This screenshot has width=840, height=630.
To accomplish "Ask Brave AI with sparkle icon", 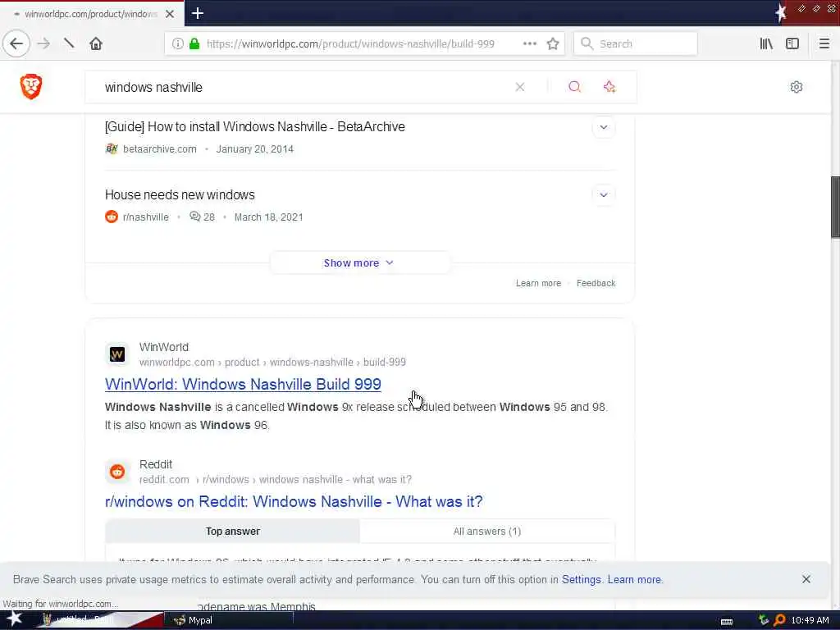I will [x=609, y=87].
